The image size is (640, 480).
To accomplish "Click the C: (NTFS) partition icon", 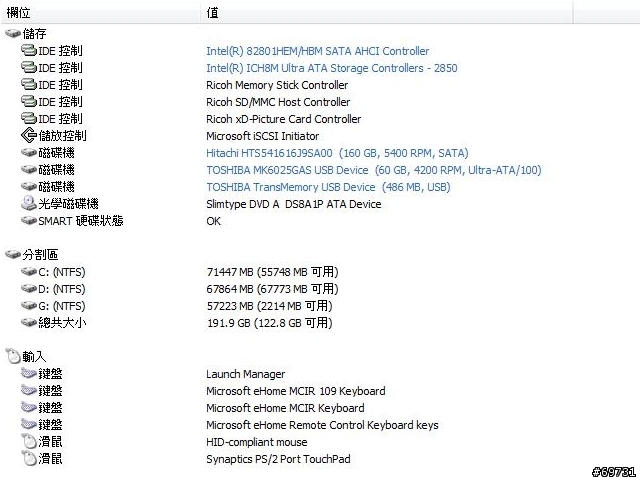I will click(29, 271).
